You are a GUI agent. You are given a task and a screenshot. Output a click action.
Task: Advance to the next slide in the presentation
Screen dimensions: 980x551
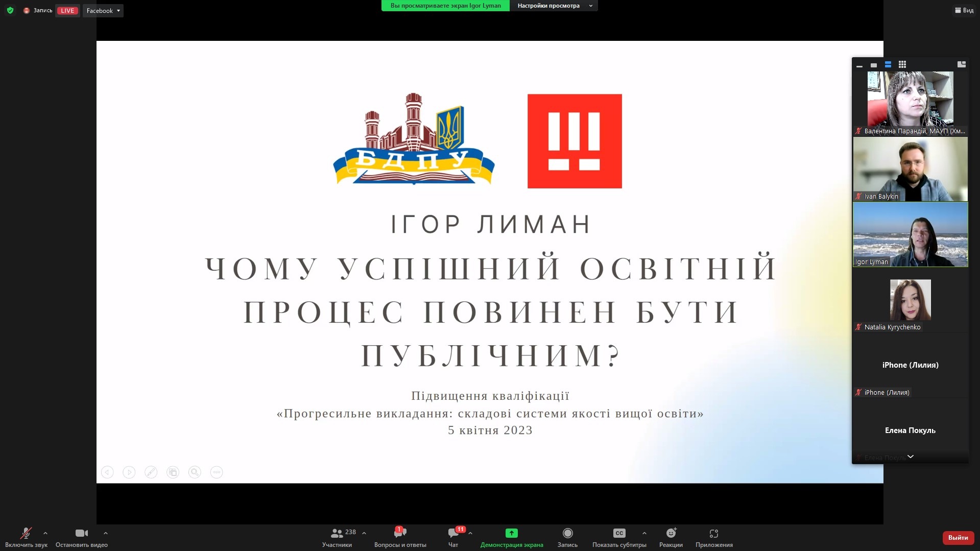click(x=129, y=472)
